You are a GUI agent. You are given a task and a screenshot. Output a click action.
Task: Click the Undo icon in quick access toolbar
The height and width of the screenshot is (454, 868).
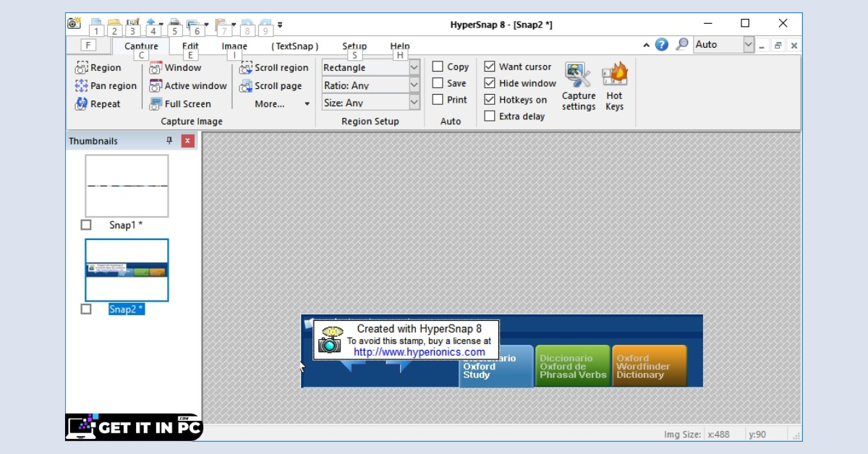click(x=247, y=24)
